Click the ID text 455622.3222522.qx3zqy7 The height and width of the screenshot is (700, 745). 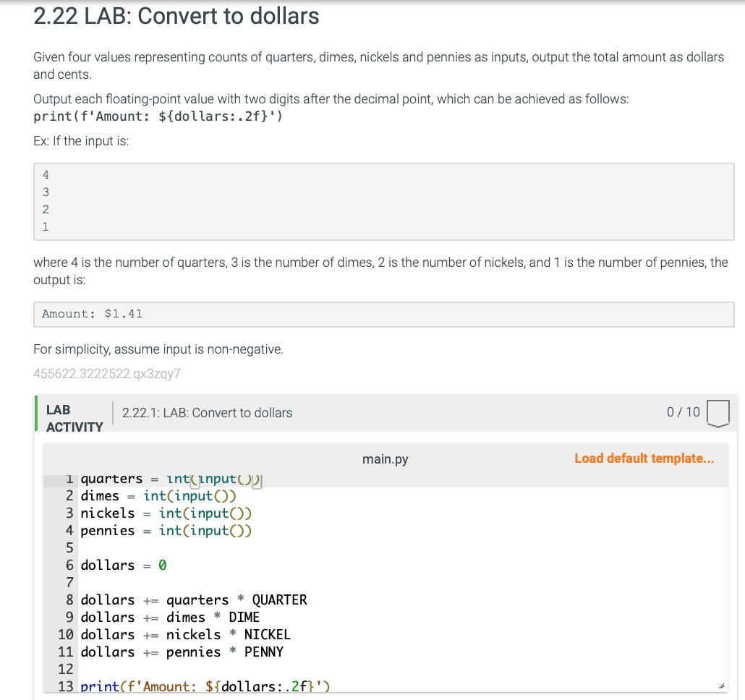click(107, 374)
